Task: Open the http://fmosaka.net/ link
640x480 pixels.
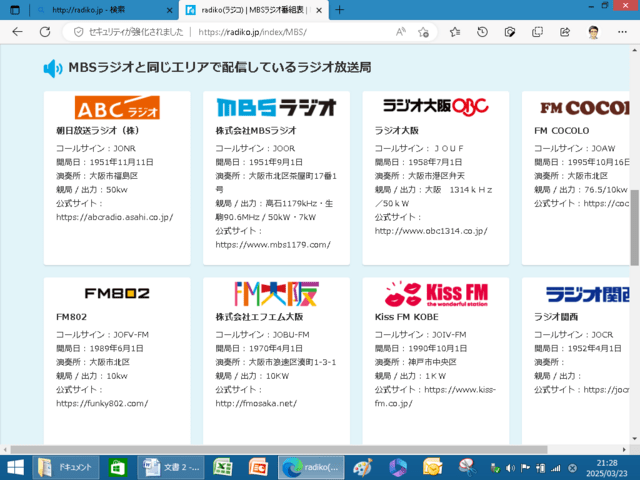Action: coord(256,403)
